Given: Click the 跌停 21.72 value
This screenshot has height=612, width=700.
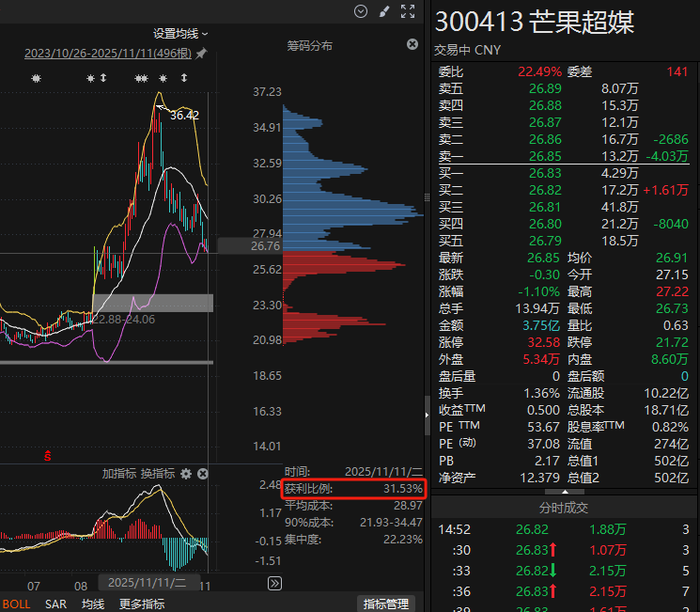Looking at the screenshot, I should 672,342.
